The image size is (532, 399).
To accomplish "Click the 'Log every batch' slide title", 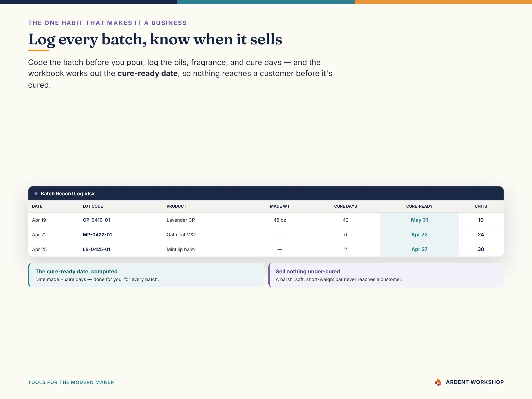I will click(155, 39).
